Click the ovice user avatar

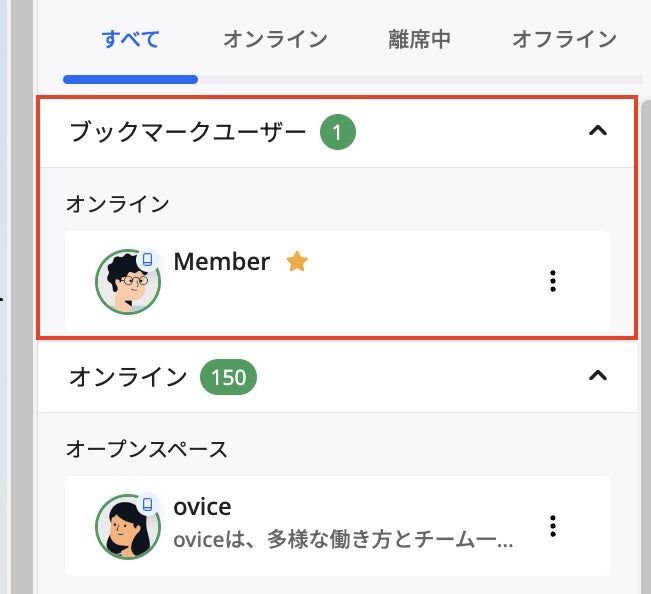point(127,527)
